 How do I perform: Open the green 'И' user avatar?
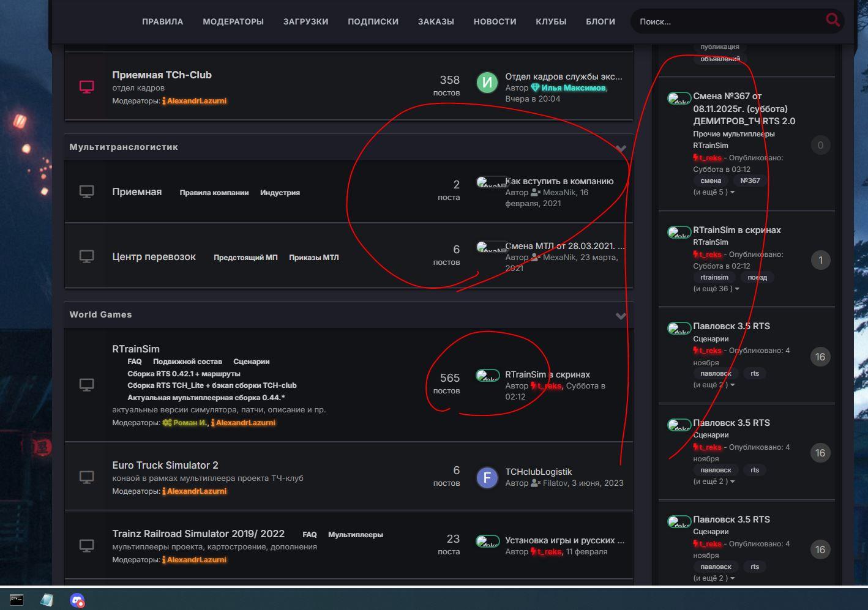pos(487,82)
